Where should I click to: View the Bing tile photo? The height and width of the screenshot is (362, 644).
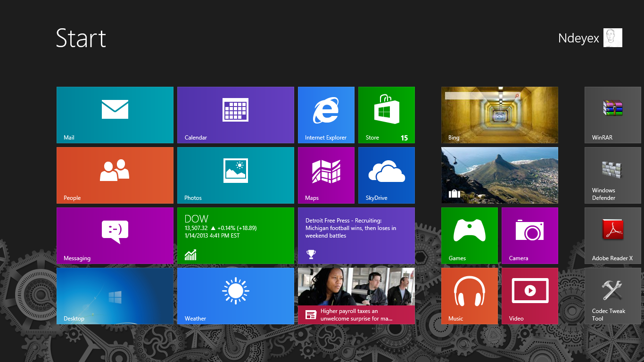click(x=499, y=115)
